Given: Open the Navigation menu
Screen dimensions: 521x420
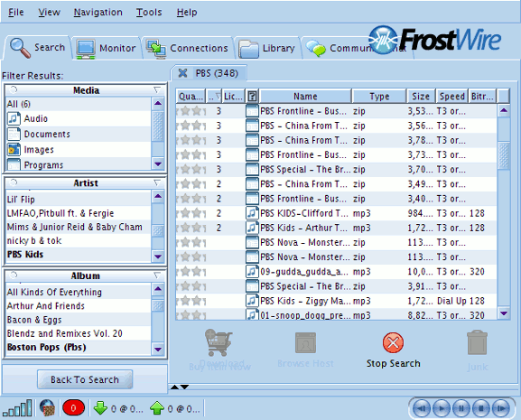Looking at the screenshot, I should pos(98,13).
